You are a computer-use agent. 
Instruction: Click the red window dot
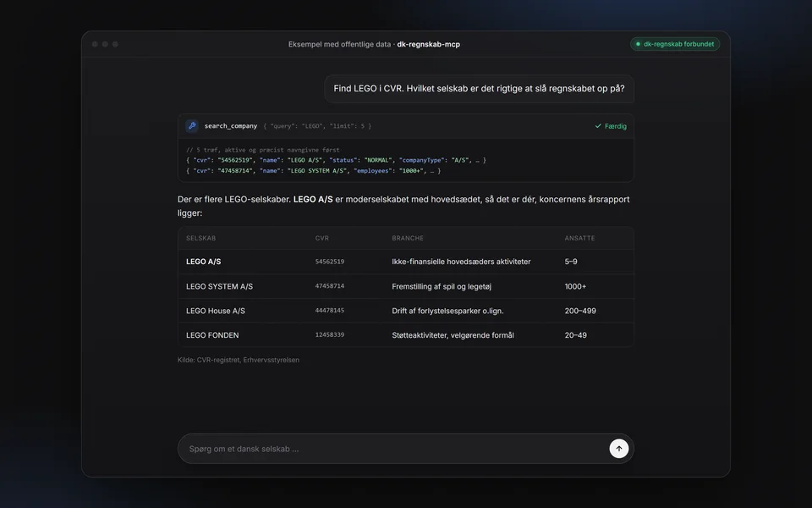click(x=95, y=44)
